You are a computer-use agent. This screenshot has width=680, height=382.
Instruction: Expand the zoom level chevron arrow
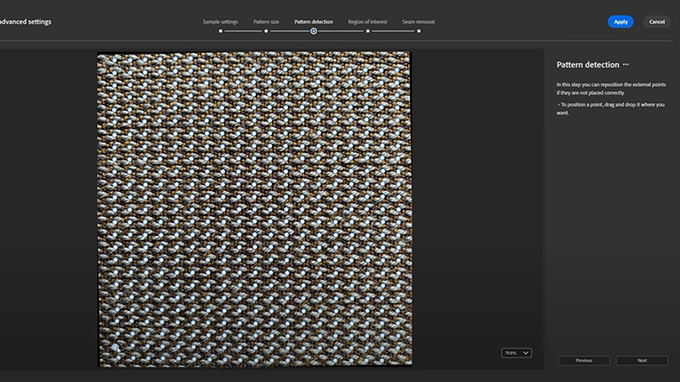(x=526, y=353)
